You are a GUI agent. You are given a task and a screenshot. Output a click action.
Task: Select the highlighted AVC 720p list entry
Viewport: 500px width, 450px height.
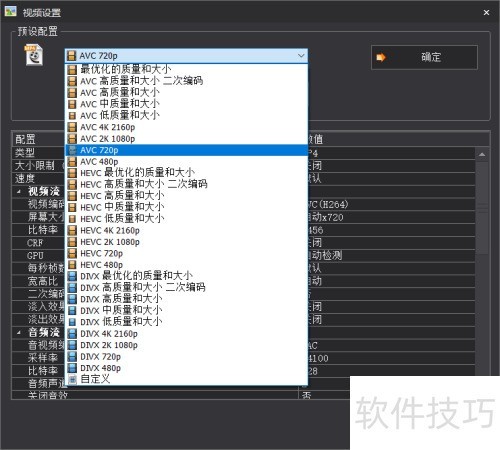[186, 150]
